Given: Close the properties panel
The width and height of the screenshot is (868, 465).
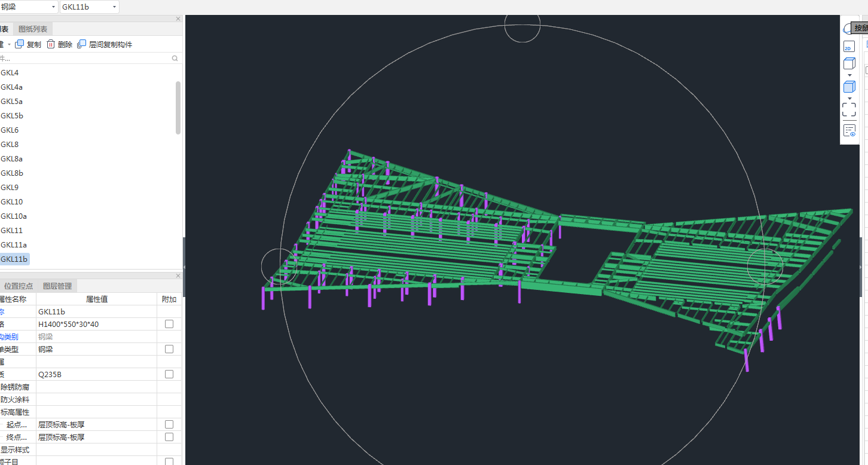Looking at the screenshot, I should (x=178, y=276).
